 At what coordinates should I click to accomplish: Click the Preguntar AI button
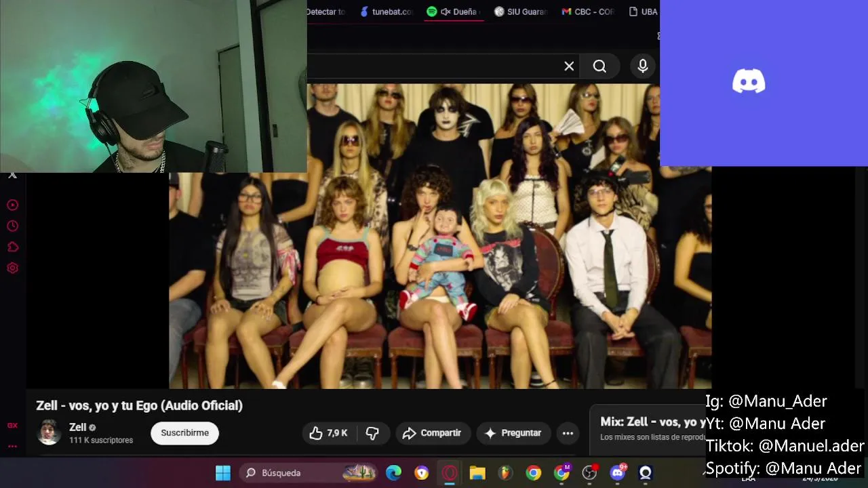click(513, 433)
